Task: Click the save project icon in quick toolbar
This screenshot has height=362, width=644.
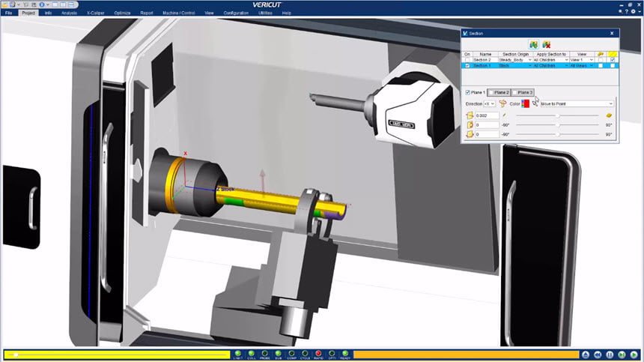Action: pos(12,4)
